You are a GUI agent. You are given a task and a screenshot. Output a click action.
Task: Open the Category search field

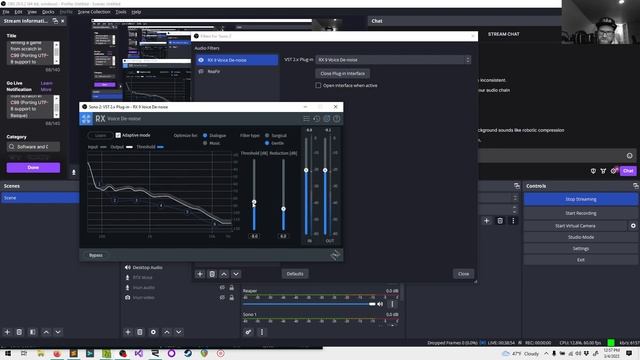point(33,147)
